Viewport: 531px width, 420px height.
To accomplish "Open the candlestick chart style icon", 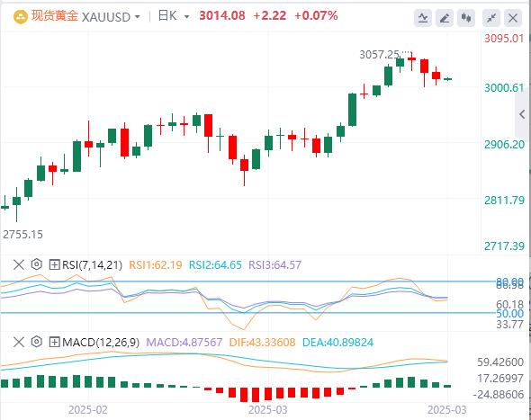I will click(x=466, y=18).
